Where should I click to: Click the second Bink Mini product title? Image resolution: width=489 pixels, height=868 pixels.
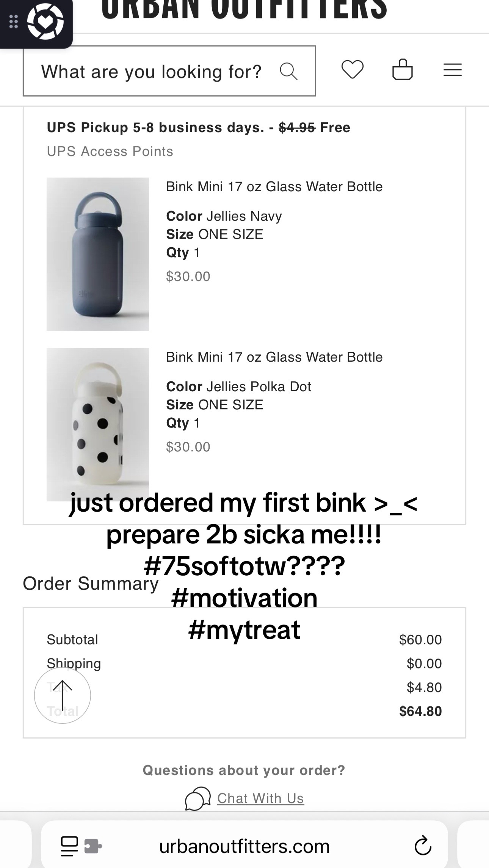click(274, 357)
